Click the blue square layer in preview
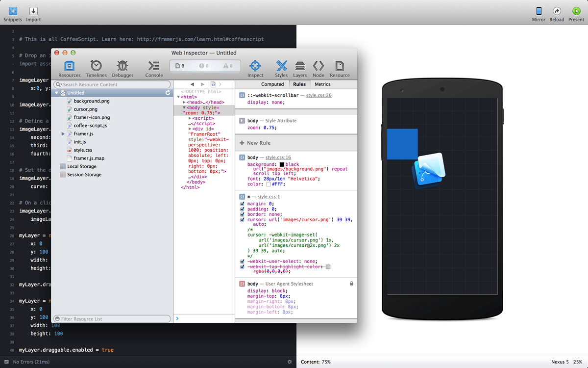Screen dimensions: 588x368 [x=402, y=144]
